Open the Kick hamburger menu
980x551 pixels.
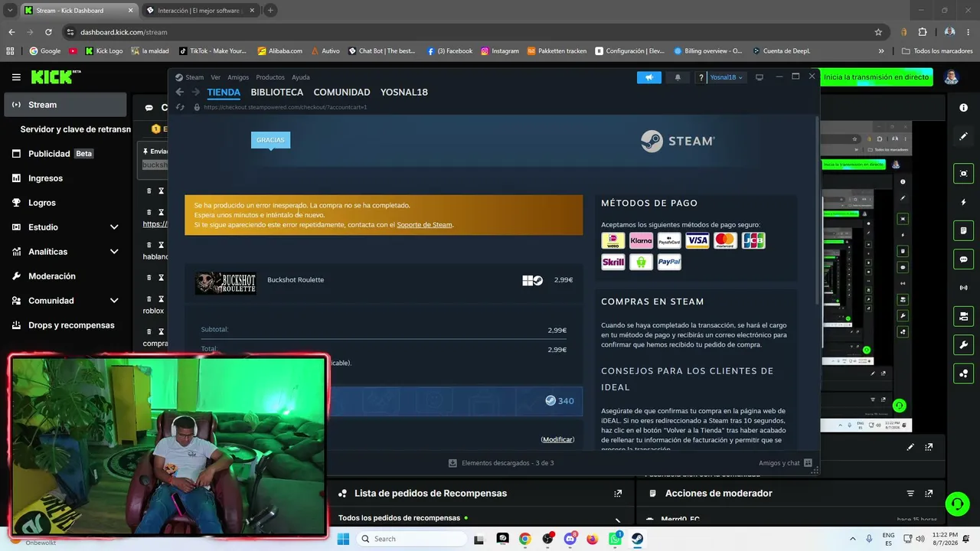click(x=16, y=77)
